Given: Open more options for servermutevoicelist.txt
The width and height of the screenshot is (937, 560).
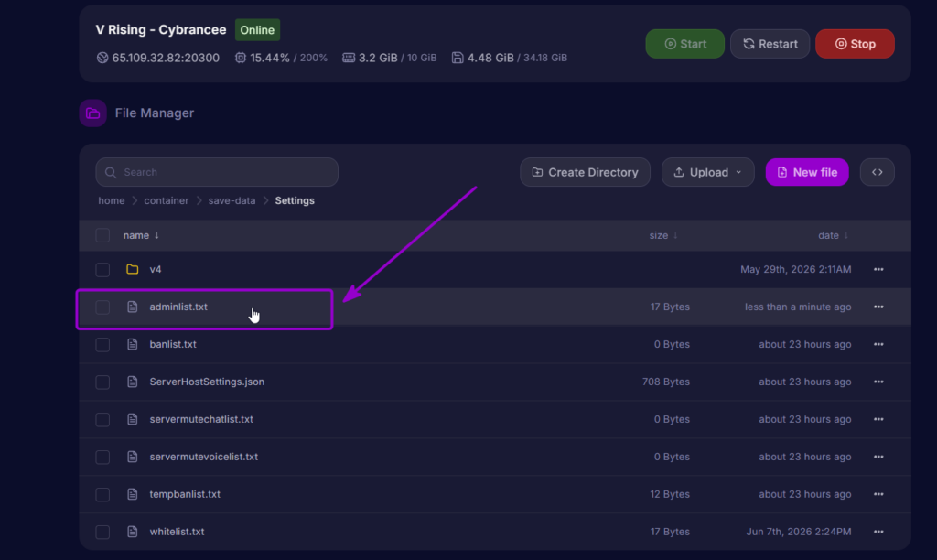Looking at the screenshot, I should click(x=878, y=457).
